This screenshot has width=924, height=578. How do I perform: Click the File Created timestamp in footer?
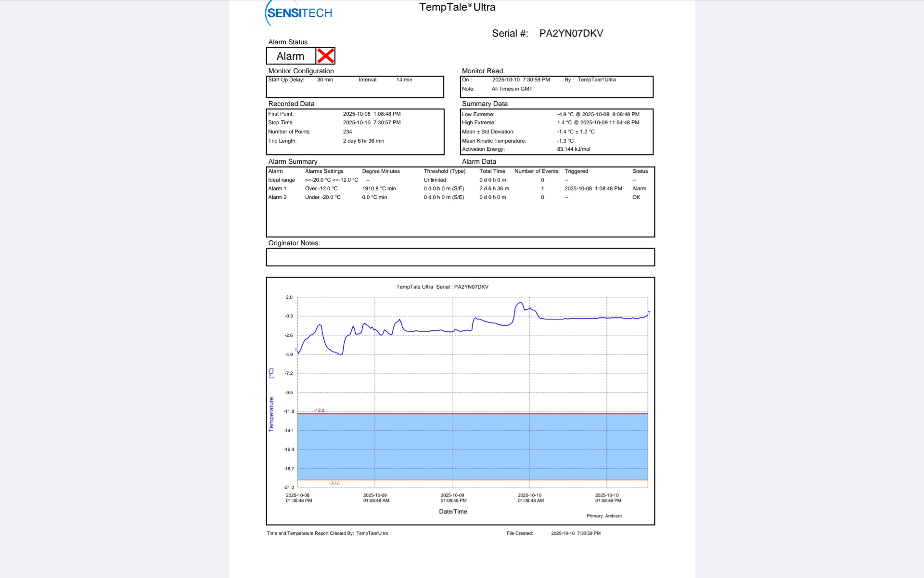pos(576,533)
